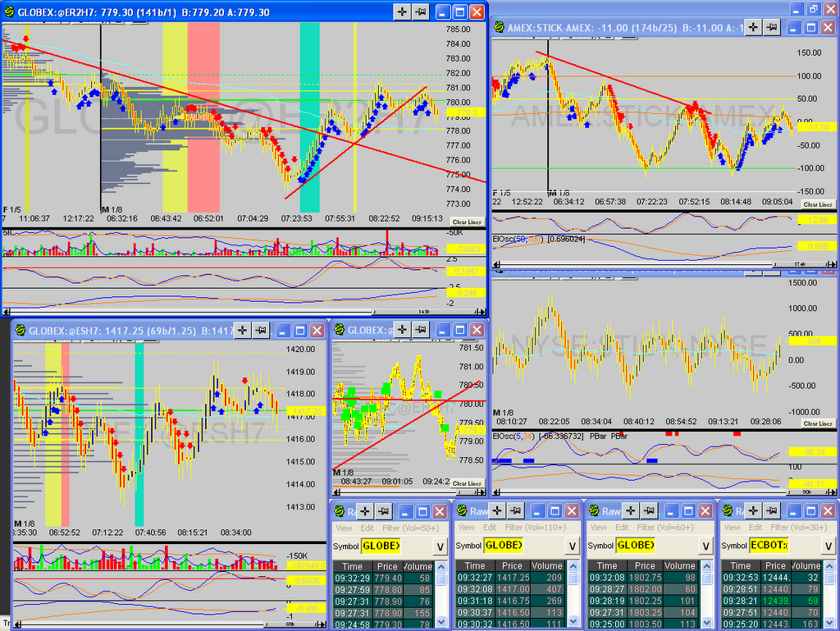The width and height of the screenshot is (840, 631).
Task: Click the crosshair icon on the ECBOT time-and-sales window
Action: (x=753, y=510)
